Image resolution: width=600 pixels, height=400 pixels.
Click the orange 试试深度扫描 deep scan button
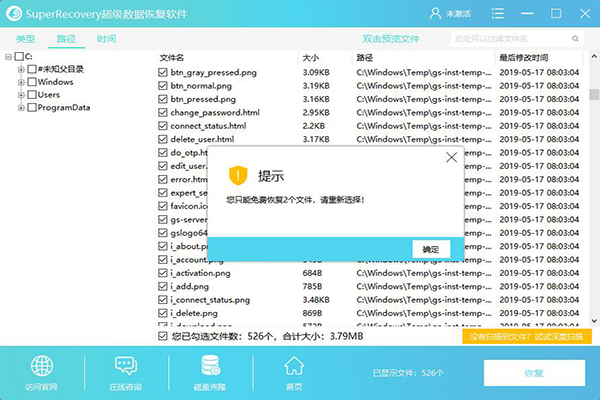[x=527, y=337]
